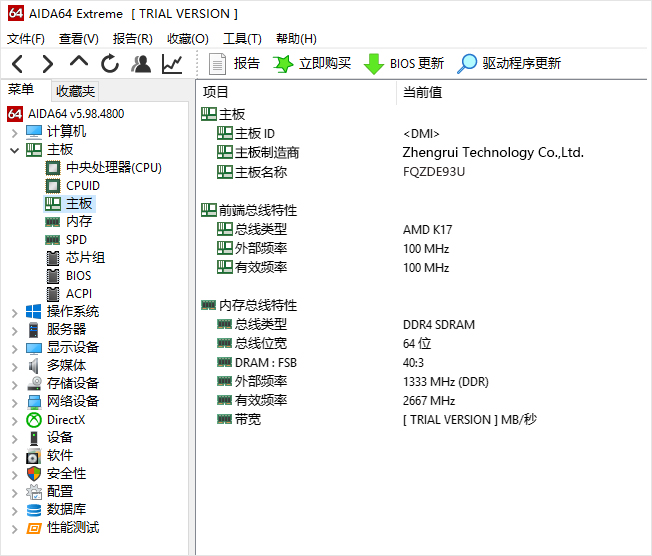Expand the 数据库 tree node
Viewport: 652px width, 556px height.
[15, 511]
